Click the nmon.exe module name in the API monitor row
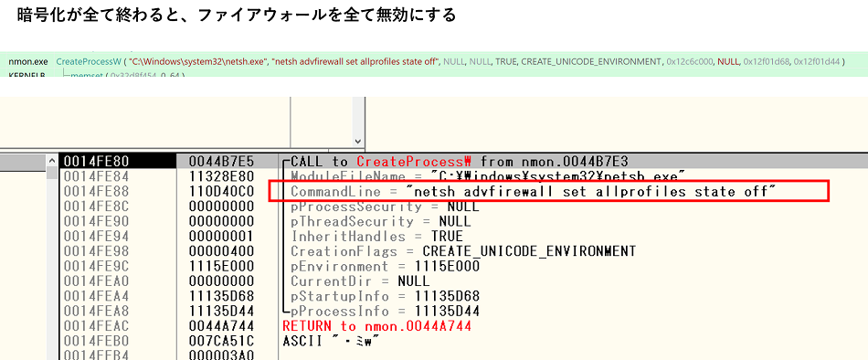This screenshot has height=360, width=868. pyautogui.click(x=28, y=61)
